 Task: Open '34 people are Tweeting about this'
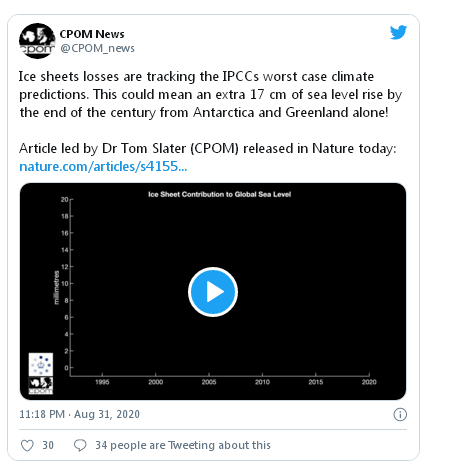click(x=183, y=445)
